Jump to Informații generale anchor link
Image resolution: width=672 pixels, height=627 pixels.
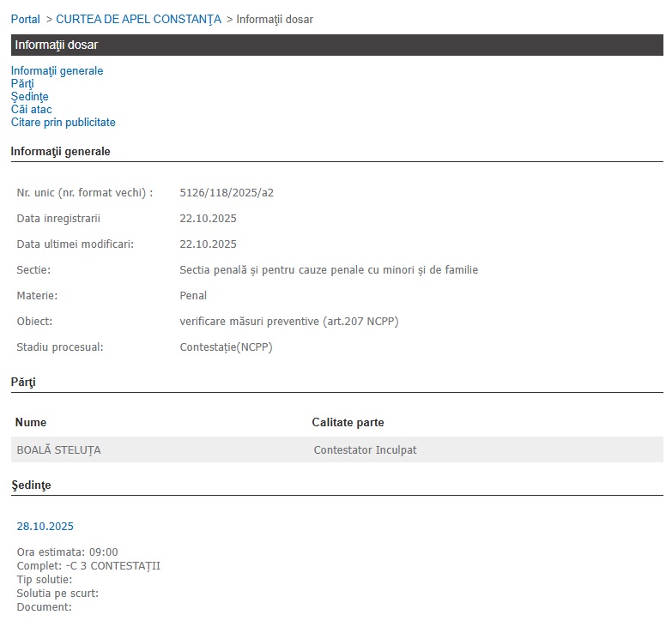pos(57,71)
